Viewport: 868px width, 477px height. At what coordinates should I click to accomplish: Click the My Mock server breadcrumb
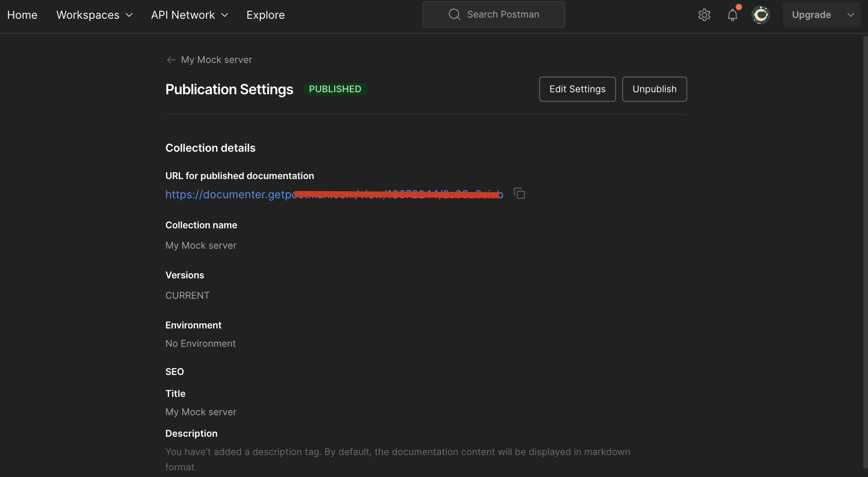click(216, 60)
